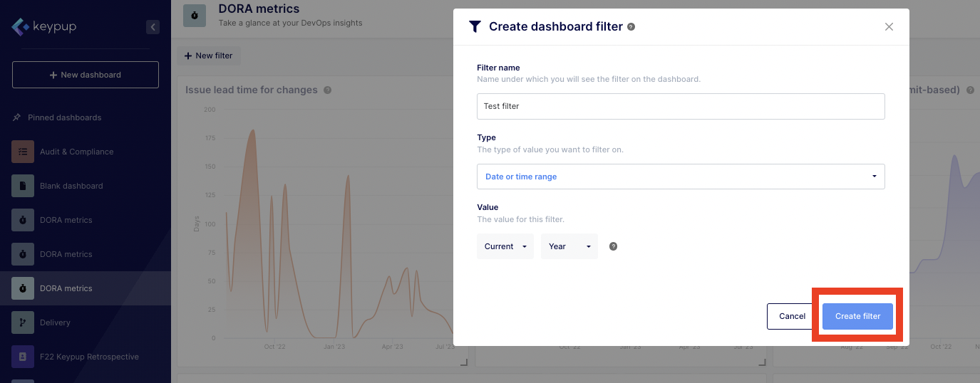Click the pin icon beside Pinned dashboards
Image resolution: width=980 pixels, height=383 pixels.
(x=17, y=117)
